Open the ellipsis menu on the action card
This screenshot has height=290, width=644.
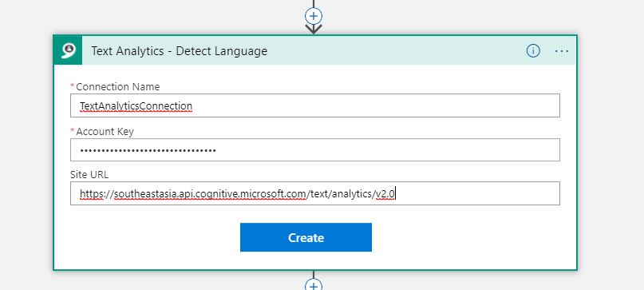pos(562,51)
